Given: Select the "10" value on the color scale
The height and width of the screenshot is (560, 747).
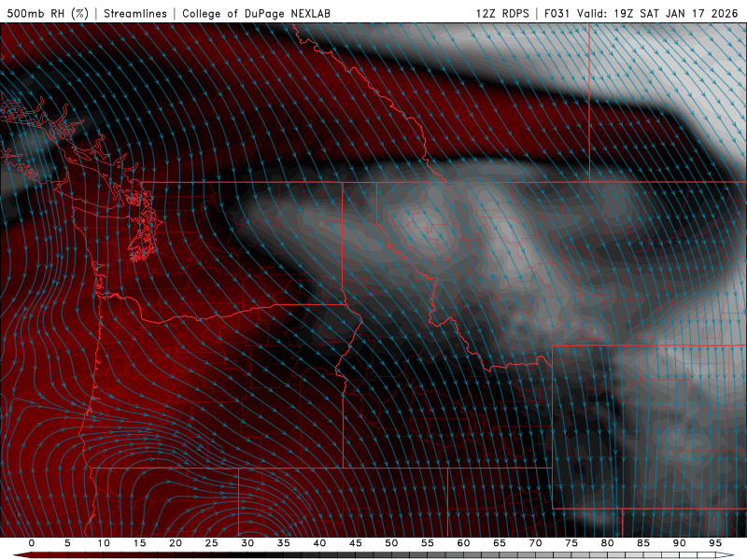Looking at the screenshot, I should pos(104,543).
